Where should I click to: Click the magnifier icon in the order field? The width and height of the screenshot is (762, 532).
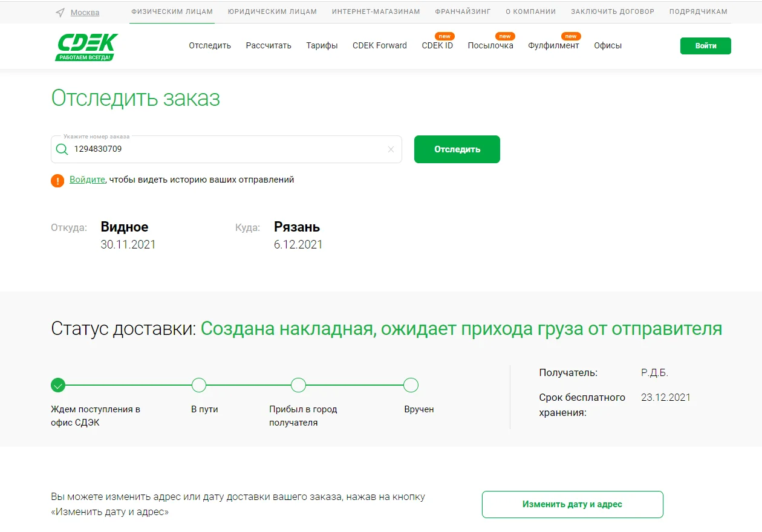62,149
